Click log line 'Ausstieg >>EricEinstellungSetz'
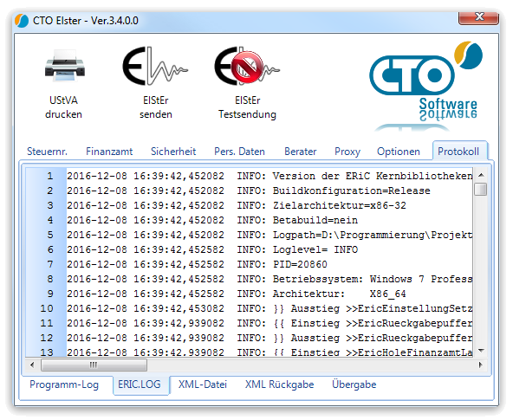 [x=269, y=308]
